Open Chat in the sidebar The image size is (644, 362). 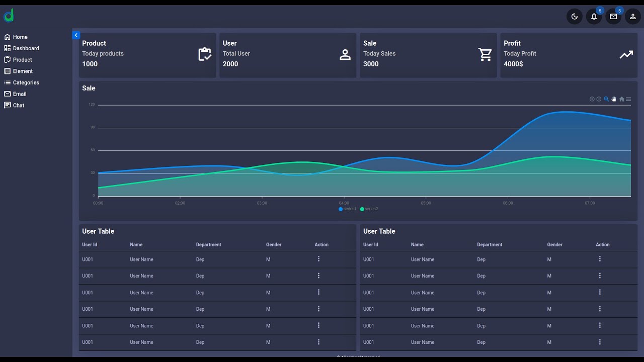coord(14,106)
